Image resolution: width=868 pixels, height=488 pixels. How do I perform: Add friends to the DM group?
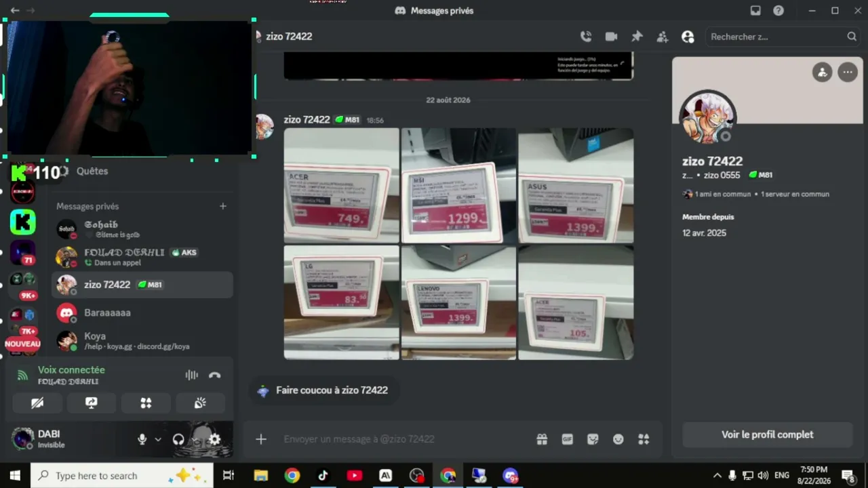663,37
